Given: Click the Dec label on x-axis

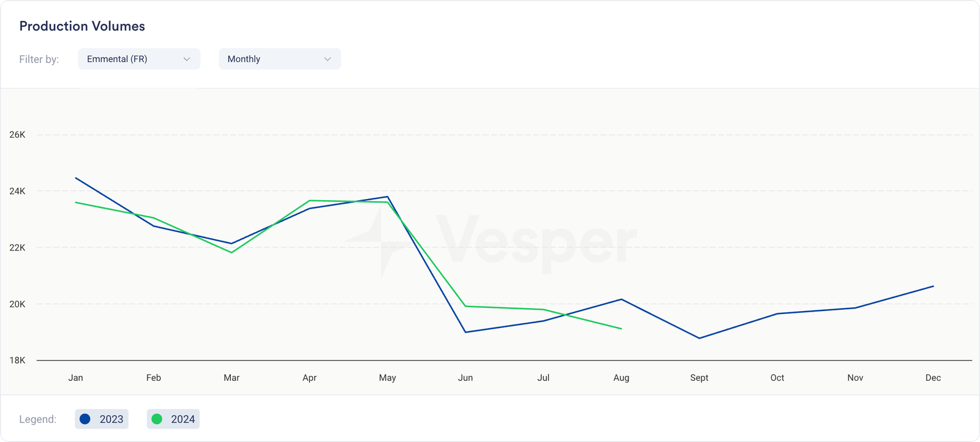Looking at the screenshot, I should [x=933, y=378].
